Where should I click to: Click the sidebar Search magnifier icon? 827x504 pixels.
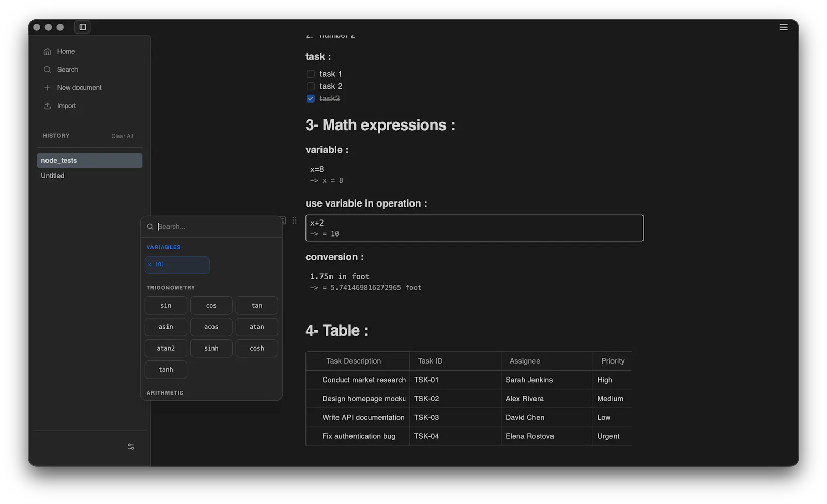48,70
